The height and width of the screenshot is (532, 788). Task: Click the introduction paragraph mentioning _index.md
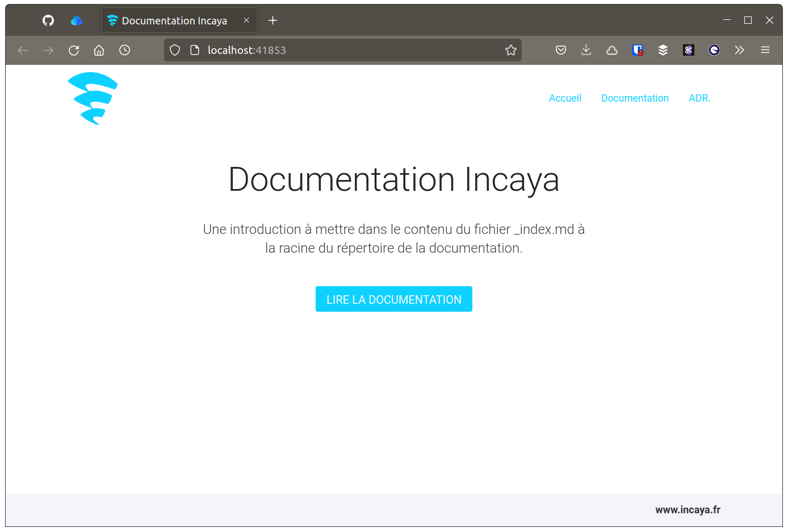tap(394, 238)
